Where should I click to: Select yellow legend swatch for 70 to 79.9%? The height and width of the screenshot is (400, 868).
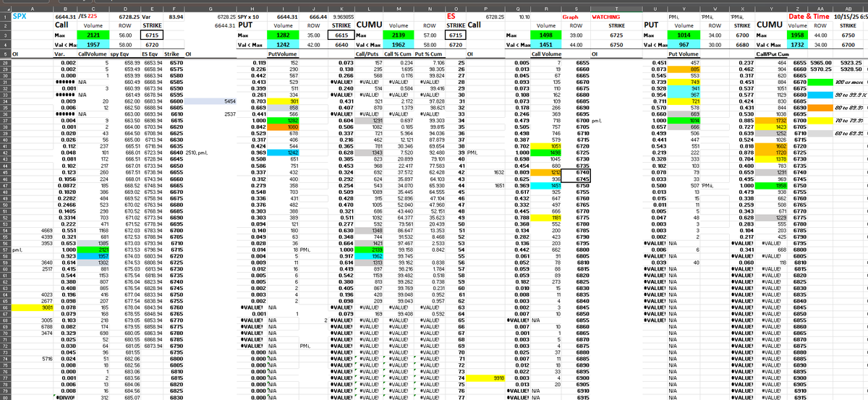coord(820,120)
